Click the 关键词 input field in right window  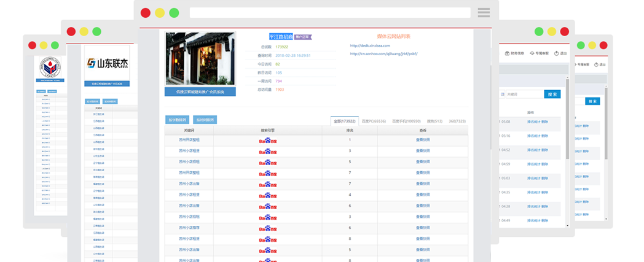click(x=524, y=94)
